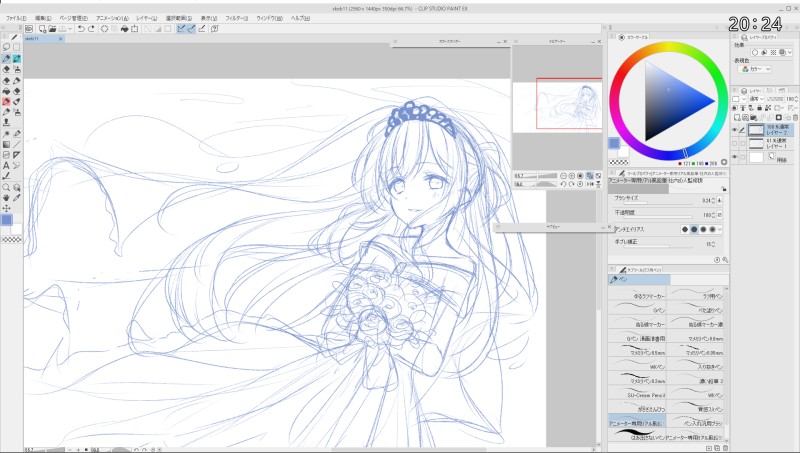Adjust layer opacity stepper arrows

796,99
